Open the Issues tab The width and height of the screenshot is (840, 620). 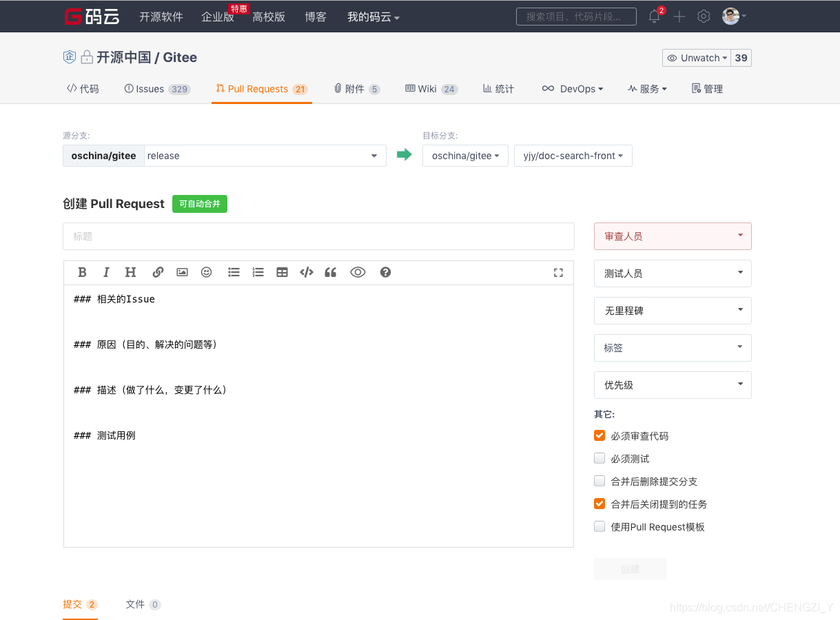click(157, 89)
